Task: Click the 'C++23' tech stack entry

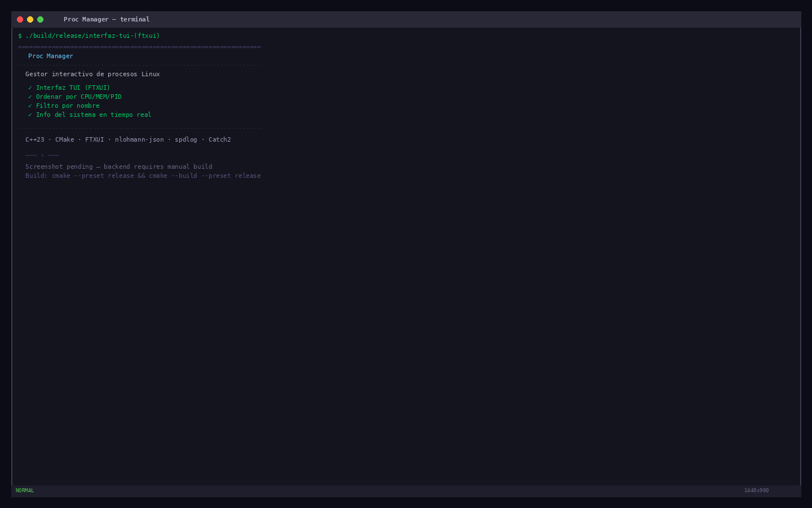Action: 35,139
